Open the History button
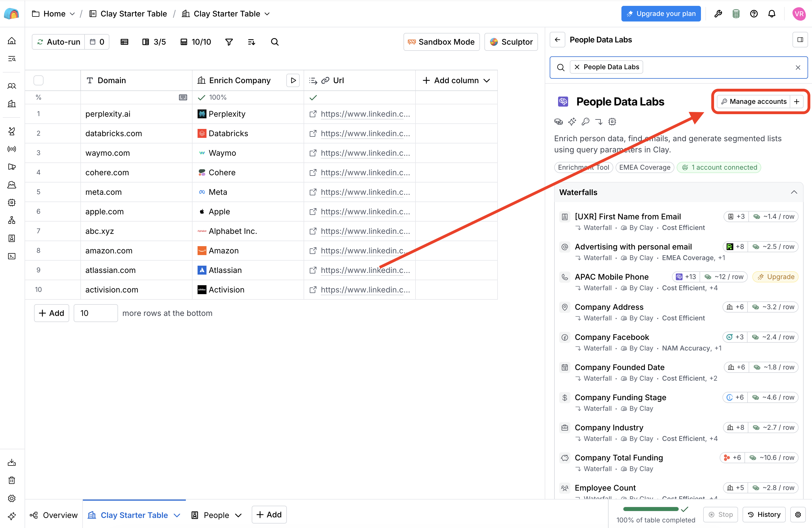 tap(764, 515)
